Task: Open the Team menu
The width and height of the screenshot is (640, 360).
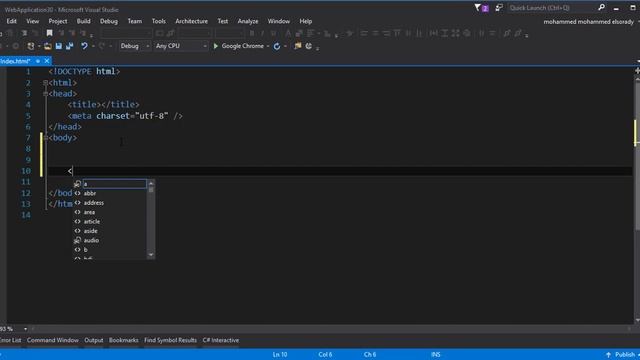Action: [135, 21]
